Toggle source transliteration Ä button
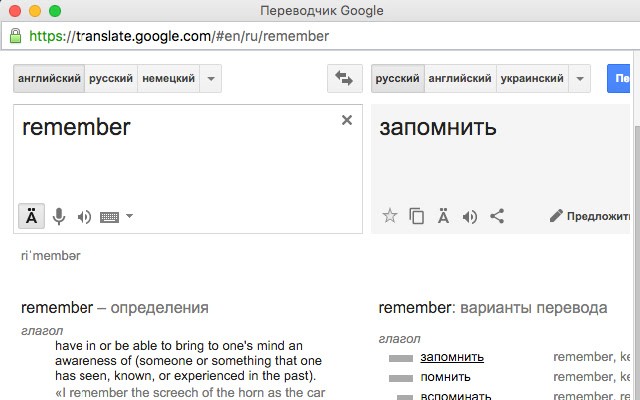This screenshot has height=400, width=640. point(32,216)
